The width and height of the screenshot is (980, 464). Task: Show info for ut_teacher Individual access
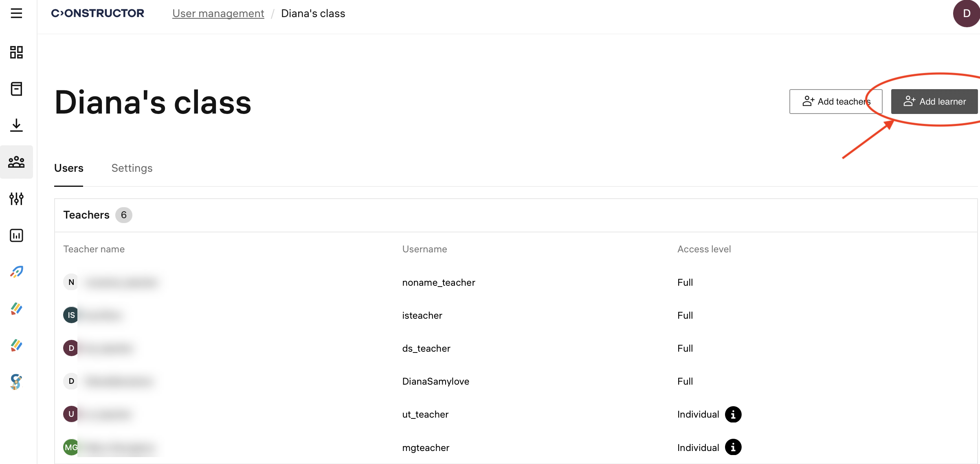point(733,414)
